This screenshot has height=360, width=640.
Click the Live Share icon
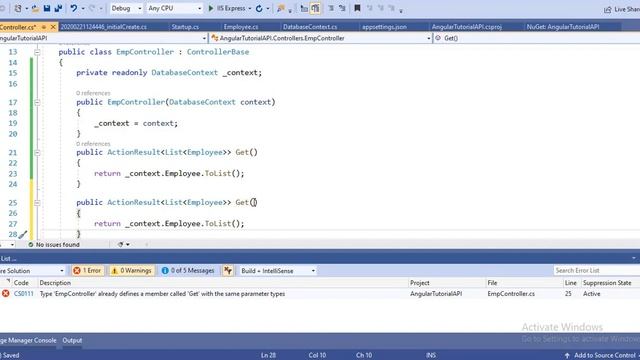coord(608,9)
